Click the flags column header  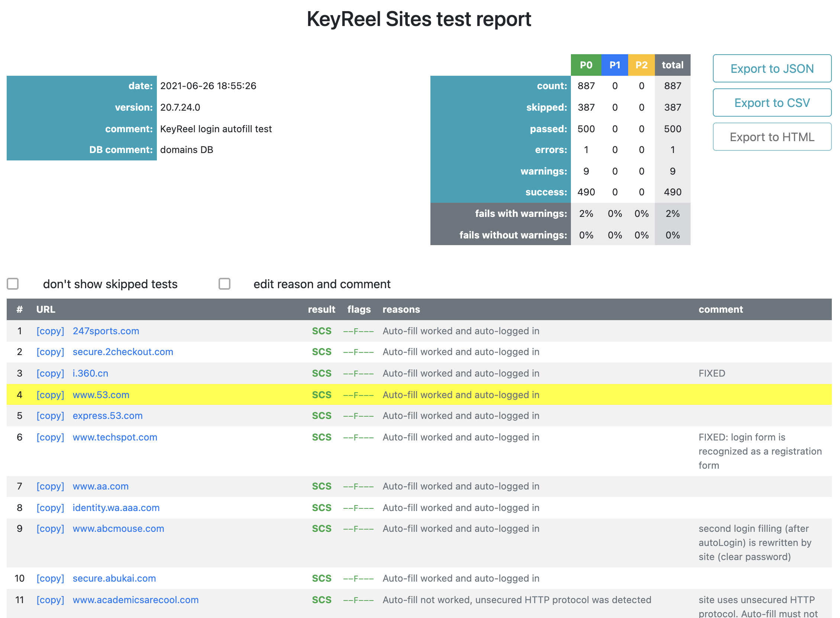[359, 310]
